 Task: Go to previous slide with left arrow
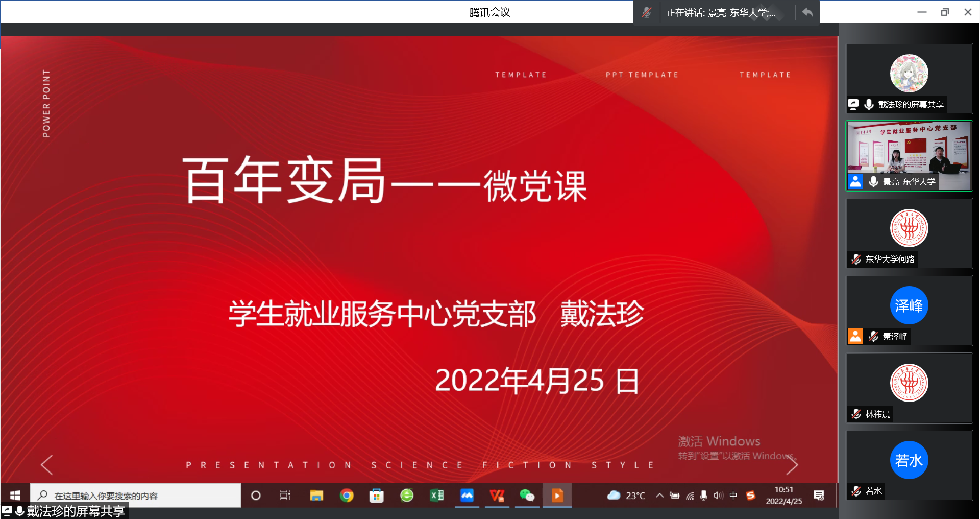(47, 464)
